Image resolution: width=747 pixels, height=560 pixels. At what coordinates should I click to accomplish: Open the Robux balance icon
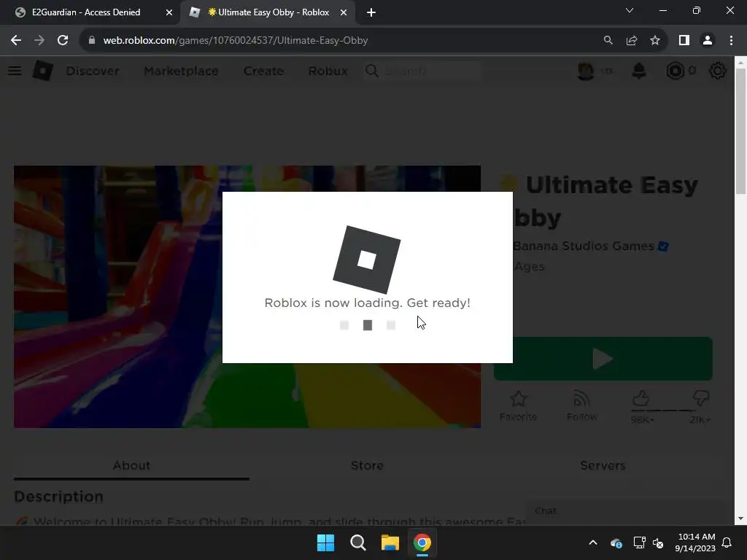[x=675, y=71]
